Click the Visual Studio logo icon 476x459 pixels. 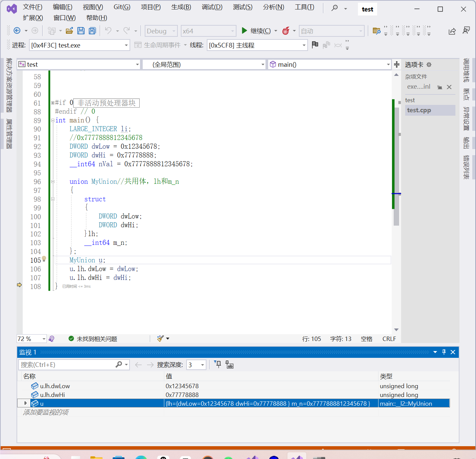[11, 9]
